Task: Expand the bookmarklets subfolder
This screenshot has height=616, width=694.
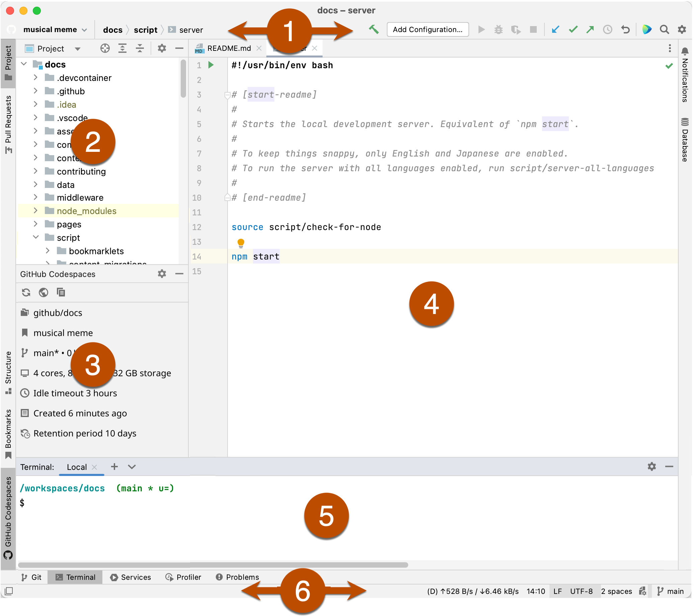Action: (50, 250)
